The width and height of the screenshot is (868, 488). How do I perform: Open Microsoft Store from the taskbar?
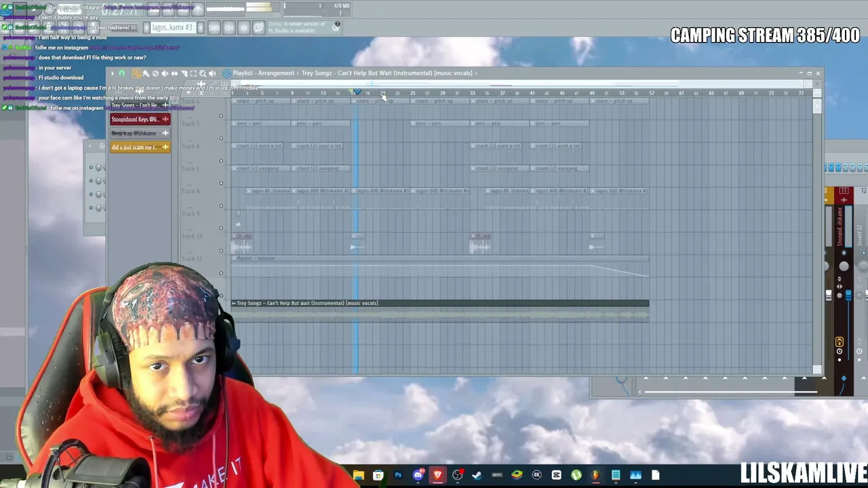pos(378,475)
